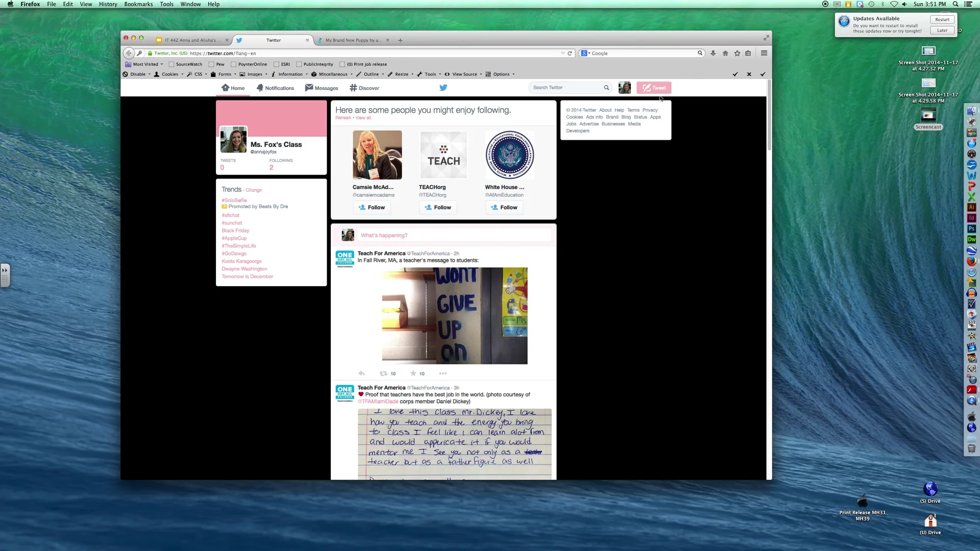The height and width of the screenshot is (551, 980).
Task: Click Restart in the Updates Available notification
Action: 942,19
